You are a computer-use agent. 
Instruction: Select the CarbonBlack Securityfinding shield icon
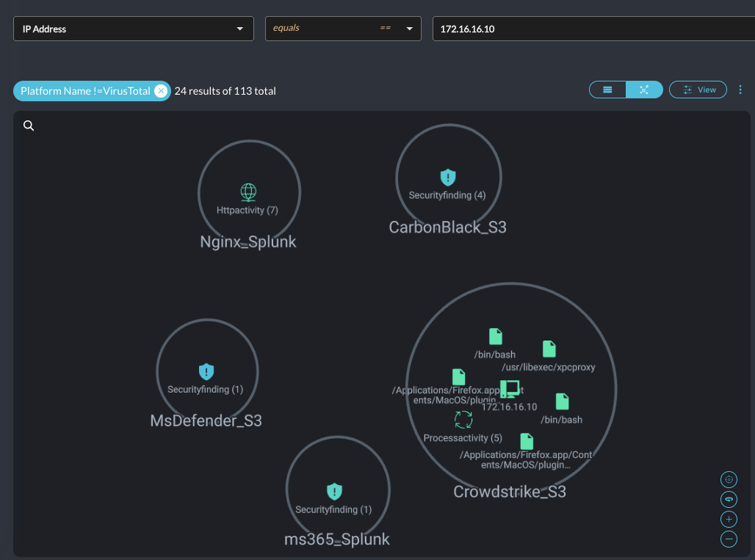tap(448, 178)
